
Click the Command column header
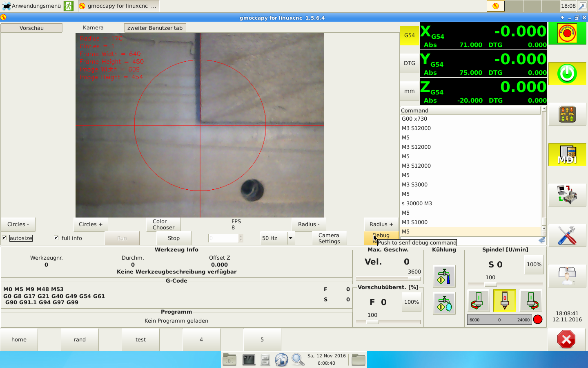point(470,110)
